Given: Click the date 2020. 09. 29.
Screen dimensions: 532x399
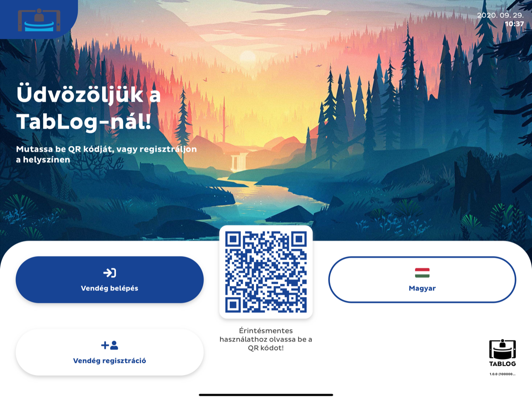Looking at the screenshot, I should coord(500,15).
